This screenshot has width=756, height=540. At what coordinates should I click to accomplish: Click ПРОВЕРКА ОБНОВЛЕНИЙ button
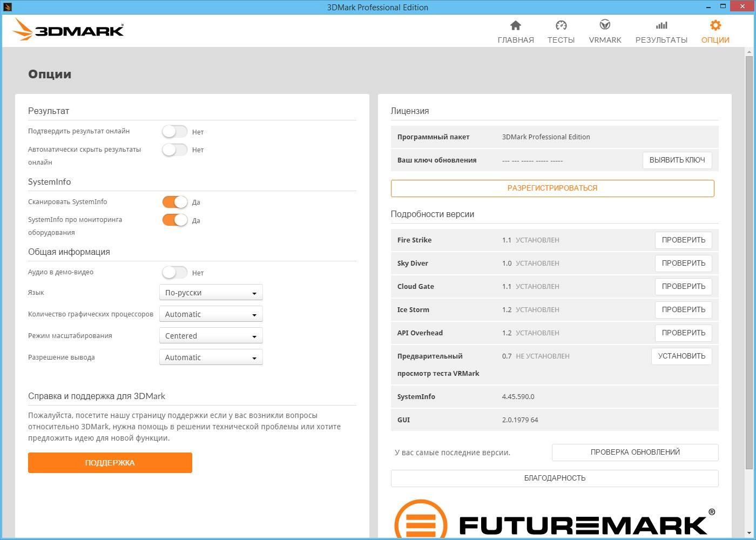coord(635,452)
